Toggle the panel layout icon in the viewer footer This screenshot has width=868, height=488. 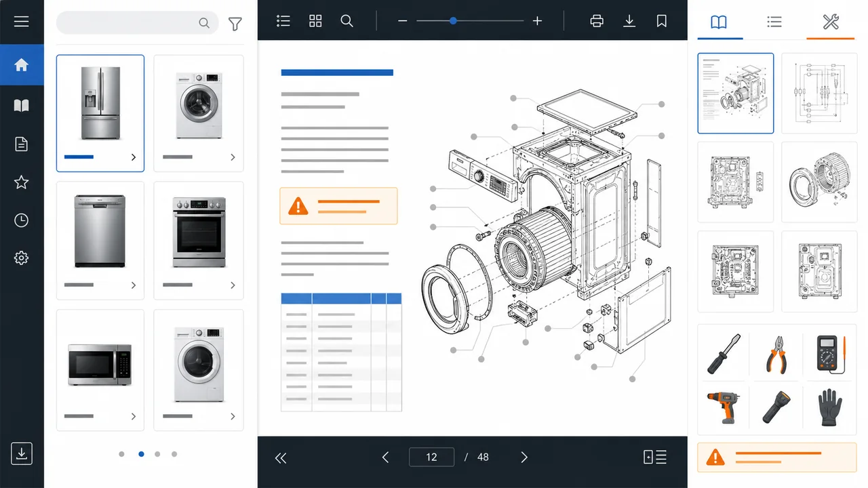tap(655, 457)
